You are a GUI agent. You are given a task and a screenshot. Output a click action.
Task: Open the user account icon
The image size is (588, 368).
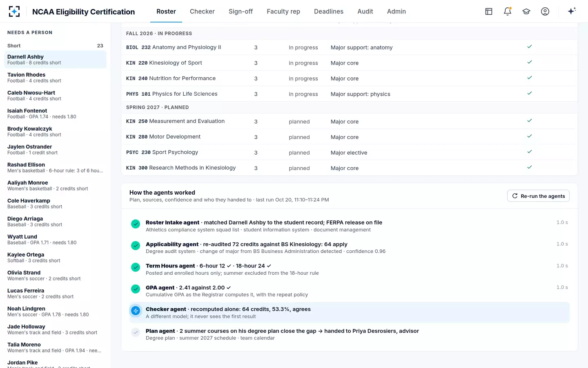[545, 11]
